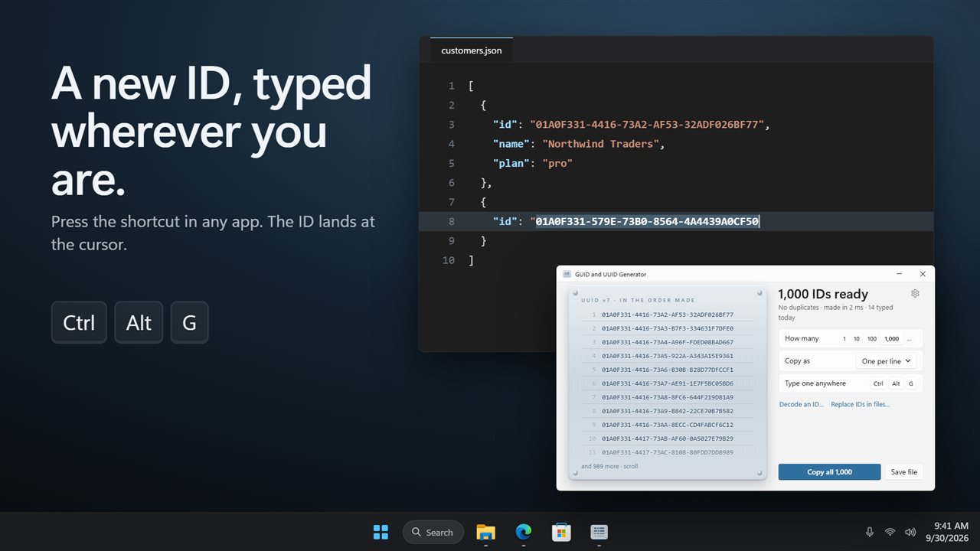Select ID row ending AF60-0A5027E79B29
Viewport: 980px width, 551px height.
coord(668,439)
